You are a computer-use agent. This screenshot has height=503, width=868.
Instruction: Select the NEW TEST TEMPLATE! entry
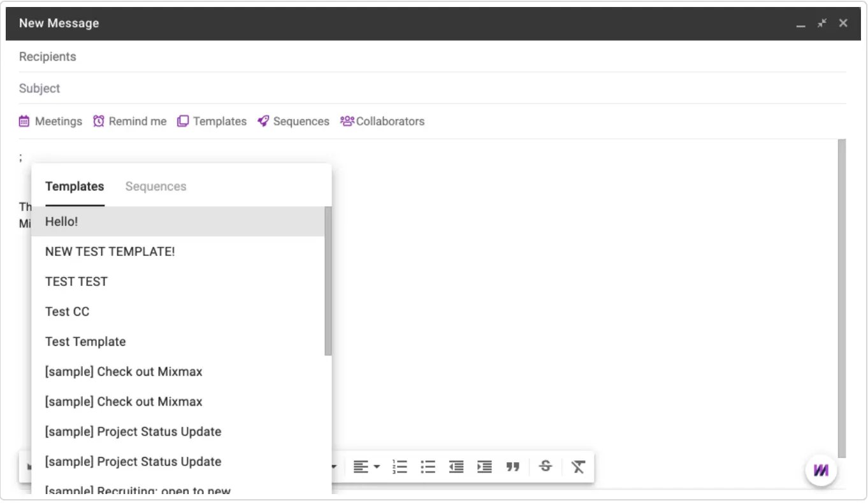(x=178, y=251)
